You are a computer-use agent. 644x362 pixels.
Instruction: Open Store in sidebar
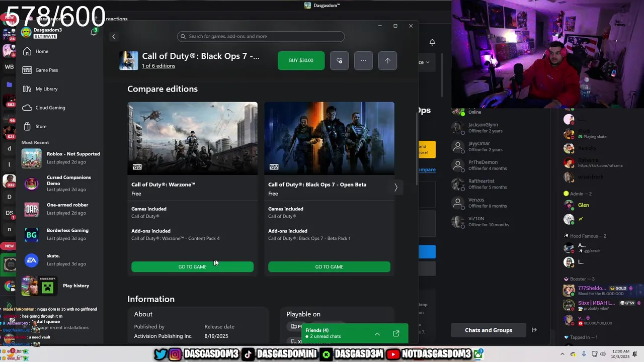click(41, 126)
